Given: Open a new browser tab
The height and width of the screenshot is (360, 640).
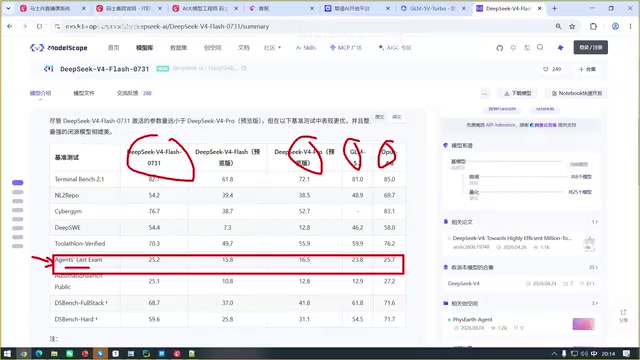Looking at the screenshot, I should tap(554, 8).
